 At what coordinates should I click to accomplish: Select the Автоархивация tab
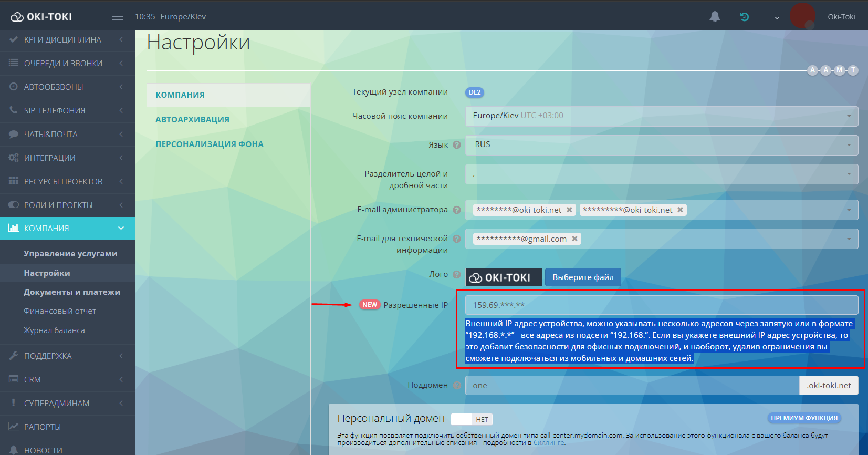[192, 120]
